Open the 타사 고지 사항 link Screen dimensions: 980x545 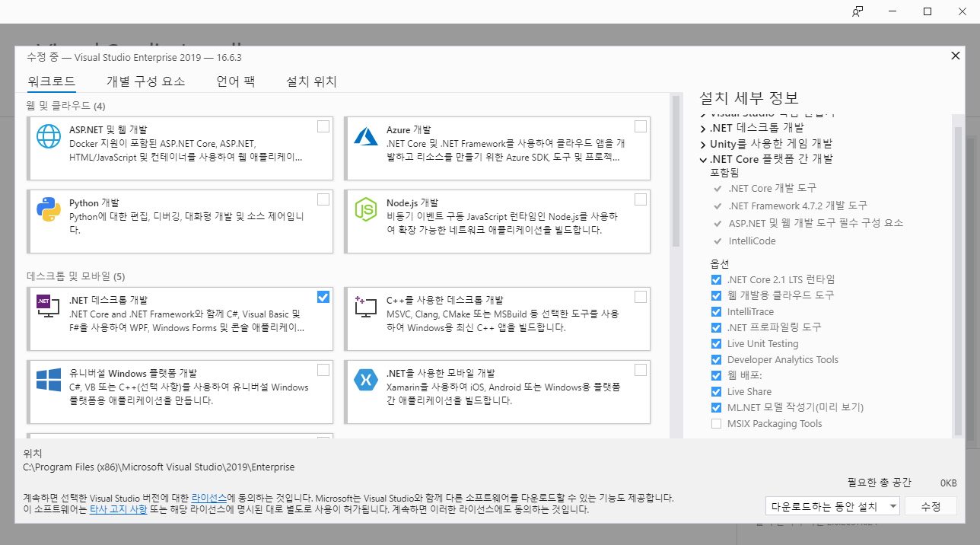(119, 509)
